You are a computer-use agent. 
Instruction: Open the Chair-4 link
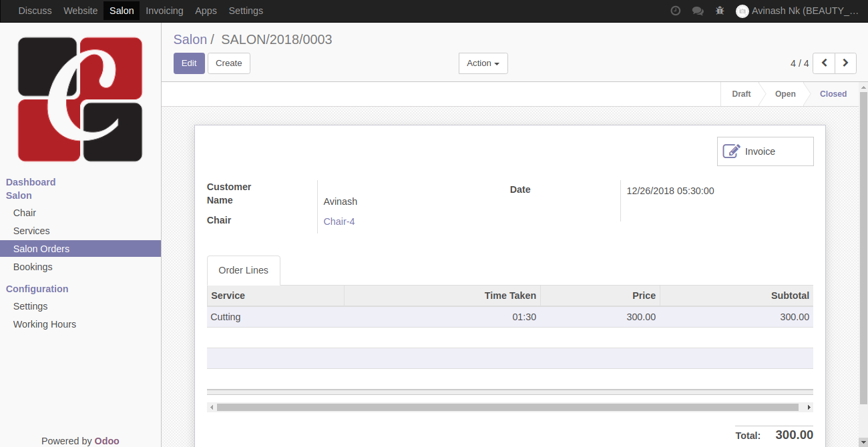(x=339, y=221)
